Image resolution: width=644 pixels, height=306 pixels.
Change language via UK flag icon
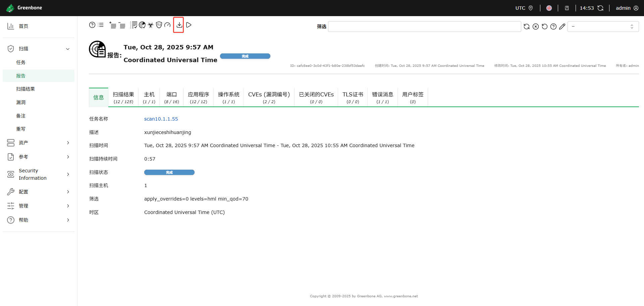click(x=549, y=8)
